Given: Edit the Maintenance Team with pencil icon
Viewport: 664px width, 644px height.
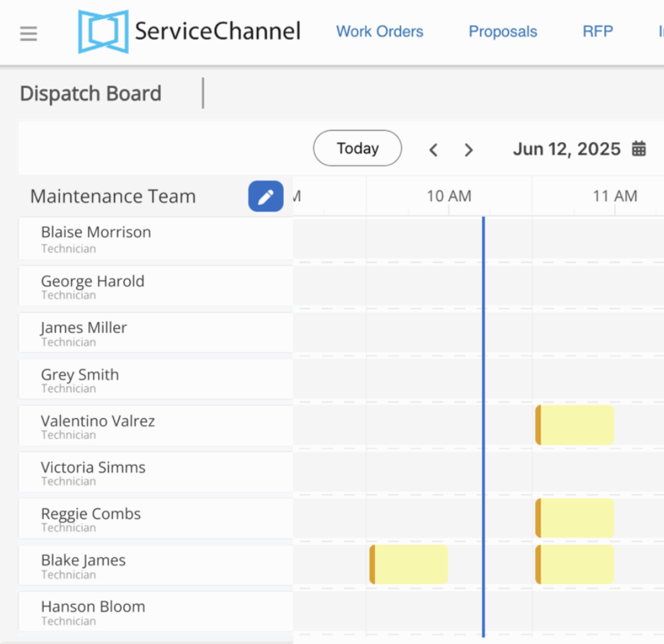Looking at the screenshot, I should pos(265,196).
